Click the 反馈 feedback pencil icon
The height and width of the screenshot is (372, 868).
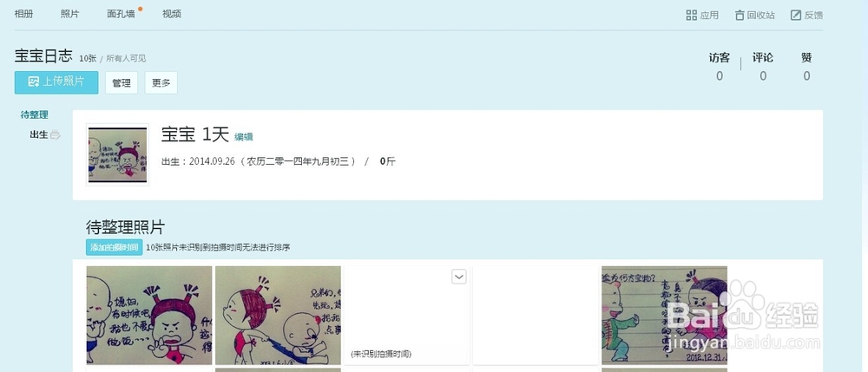pos(795,15)
